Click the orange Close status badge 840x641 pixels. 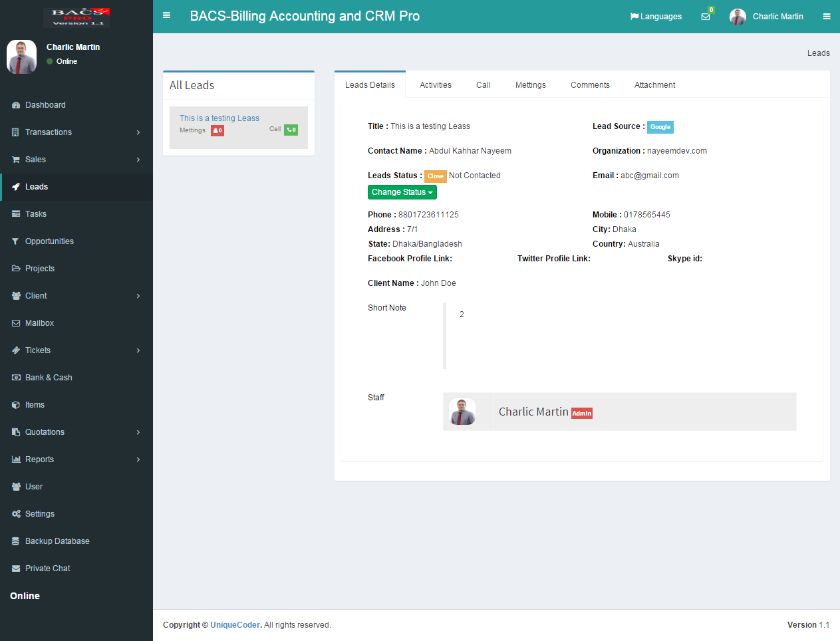[x=436, y=176]
